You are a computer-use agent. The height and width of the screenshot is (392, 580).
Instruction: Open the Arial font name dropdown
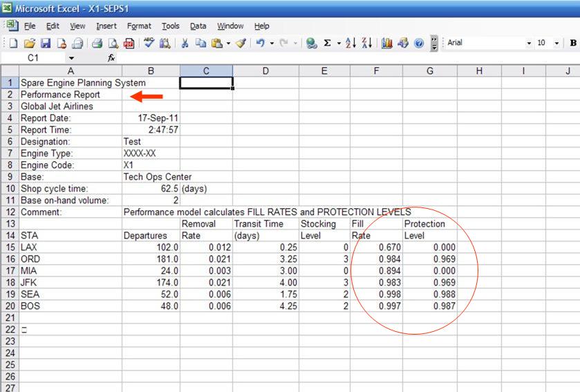(529, 43)
